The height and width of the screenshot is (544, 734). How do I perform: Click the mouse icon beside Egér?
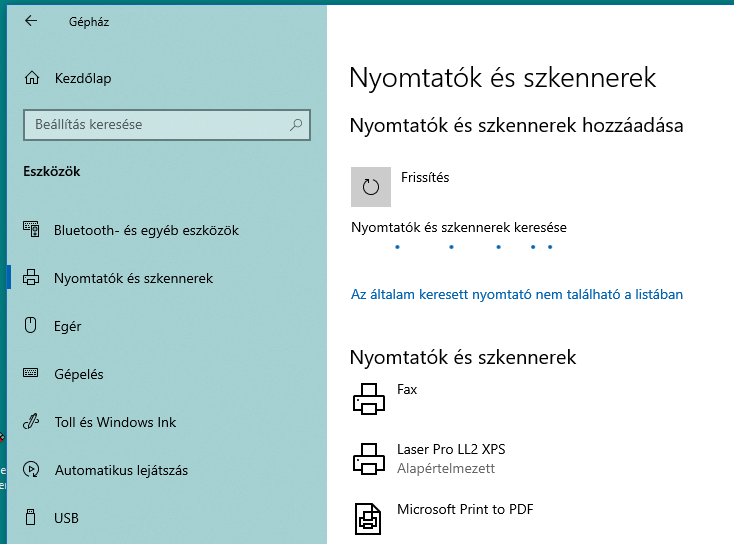(x=30, y=325)
